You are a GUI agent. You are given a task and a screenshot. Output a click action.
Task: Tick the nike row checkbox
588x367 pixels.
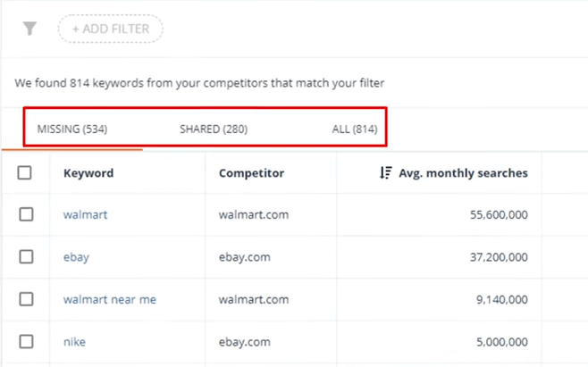click(x=26, y=341)
